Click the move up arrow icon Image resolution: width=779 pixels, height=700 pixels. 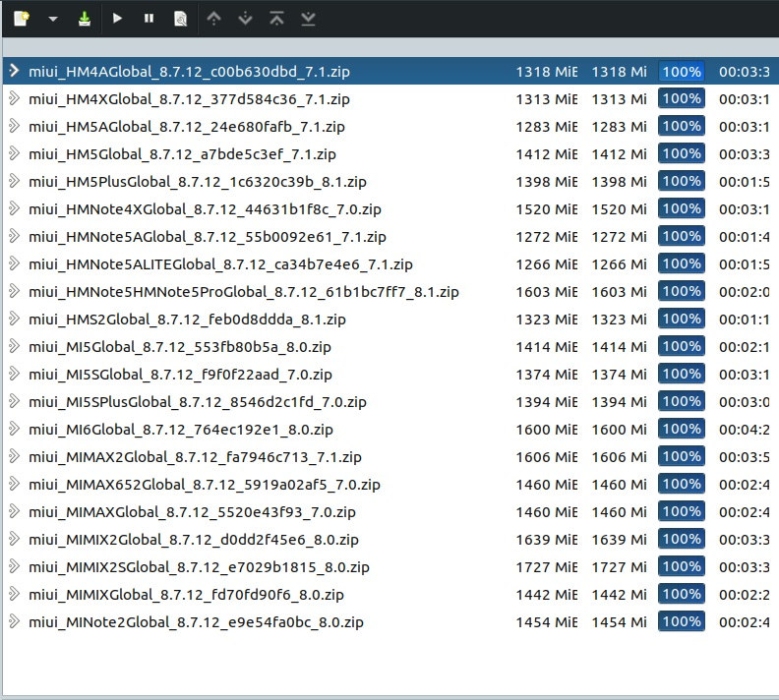point(214,18)
